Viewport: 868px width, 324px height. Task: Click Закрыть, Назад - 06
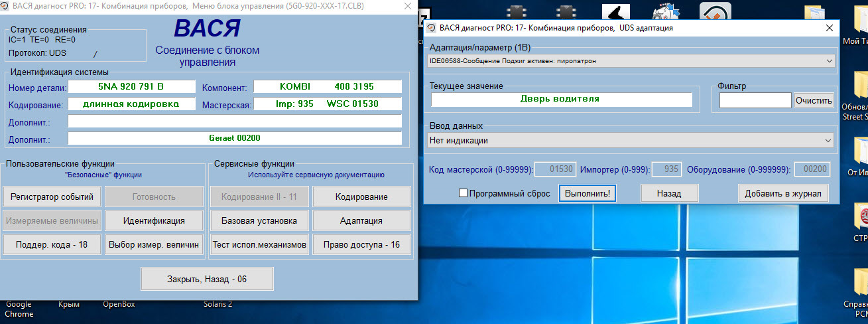(x=207, y=279)
